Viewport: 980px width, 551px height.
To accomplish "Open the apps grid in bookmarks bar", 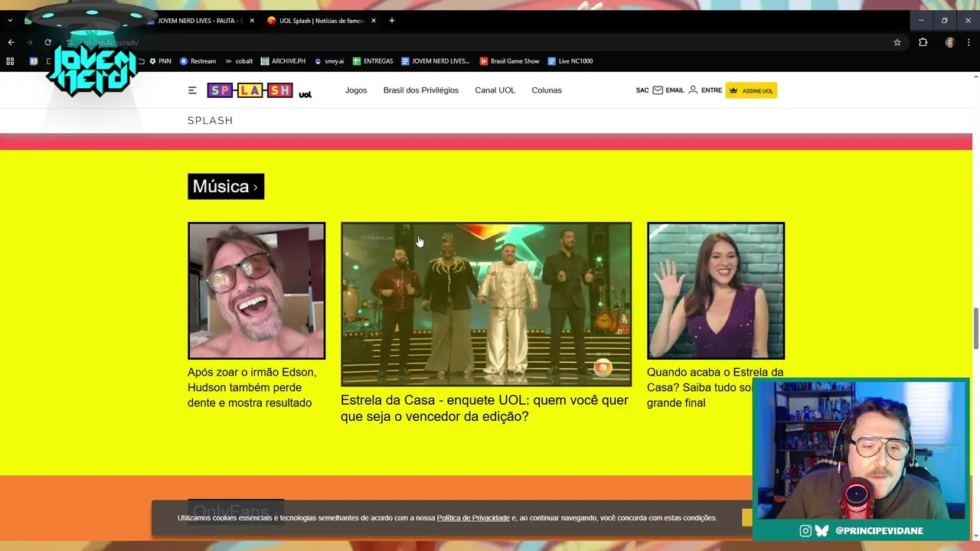I will pos(10,61).
